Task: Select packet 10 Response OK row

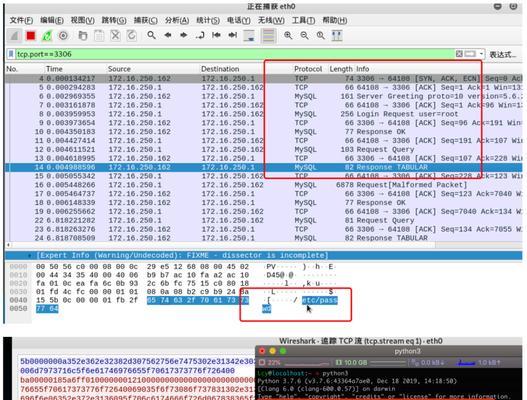Action: pos(264,131)
